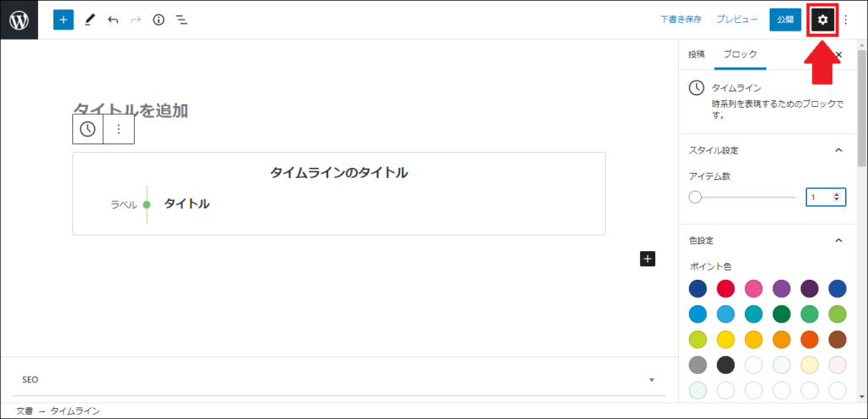The width and height of the screenshot is (868, 419).
Task: Toggle the gear settings sidebar
Action: coord(821,20)
